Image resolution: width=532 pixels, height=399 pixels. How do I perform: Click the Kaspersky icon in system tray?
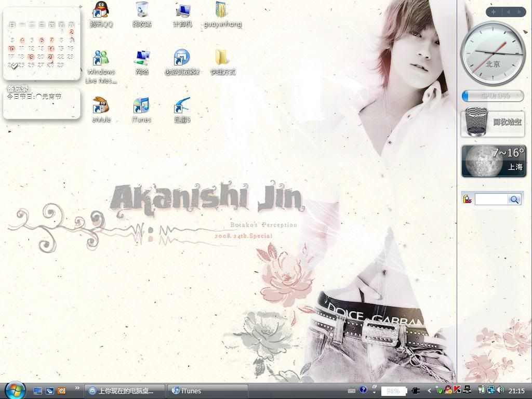457,390
